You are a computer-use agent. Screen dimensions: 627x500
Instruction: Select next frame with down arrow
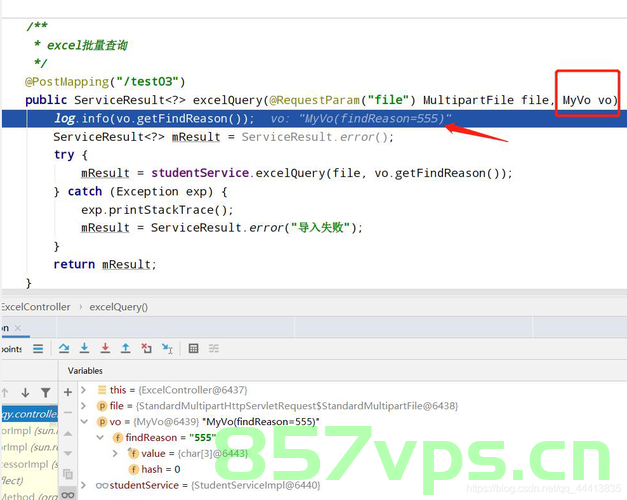25,392
